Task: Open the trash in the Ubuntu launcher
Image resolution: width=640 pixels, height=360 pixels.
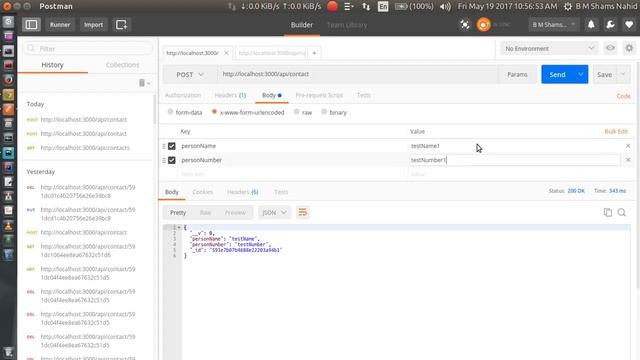Action: pos(8,352)
